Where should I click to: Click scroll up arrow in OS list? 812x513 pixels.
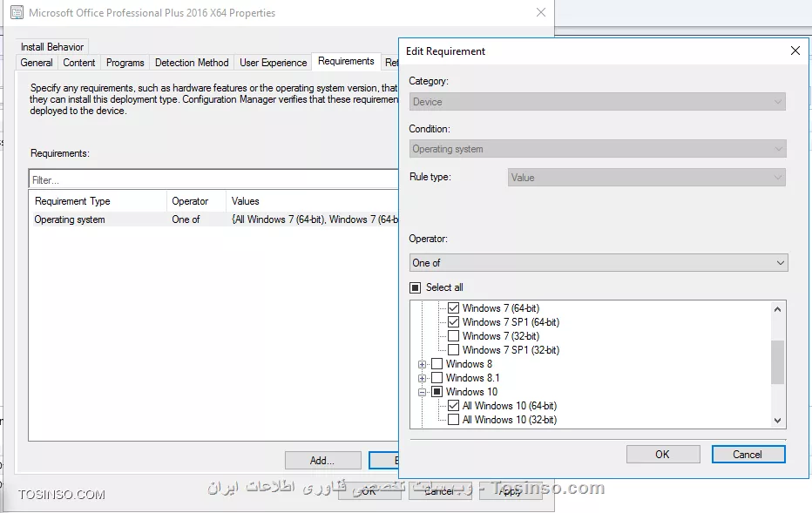click(777, 309)
